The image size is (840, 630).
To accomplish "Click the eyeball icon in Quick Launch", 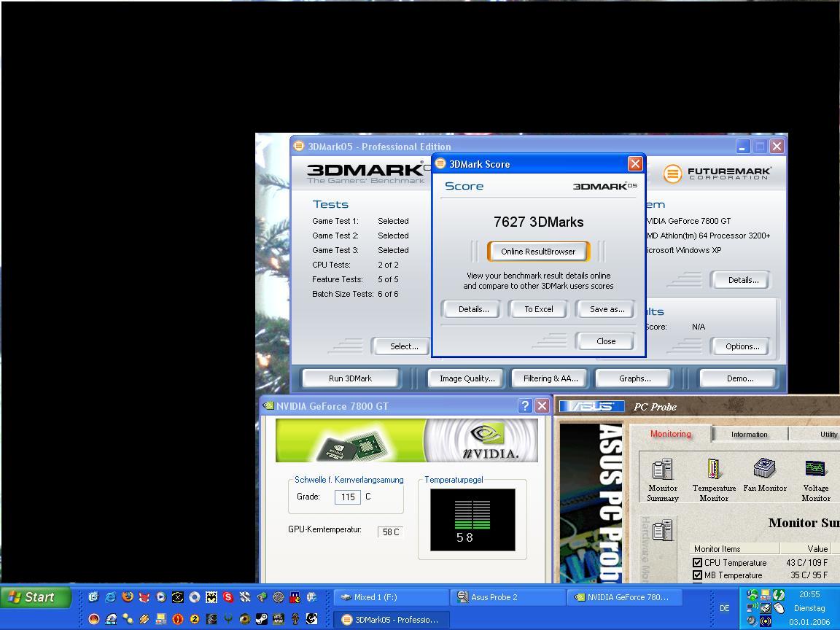I will 245,619.
